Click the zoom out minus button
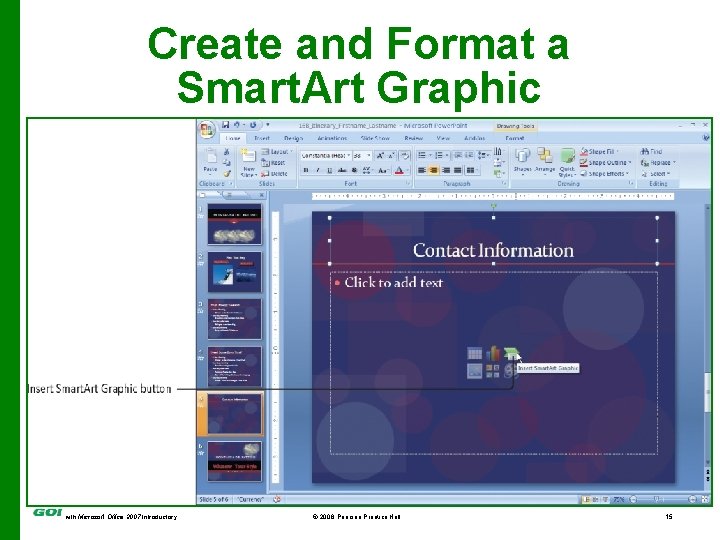Image resolution: width=720 pixels, height=540 pixels. point(633,499)
